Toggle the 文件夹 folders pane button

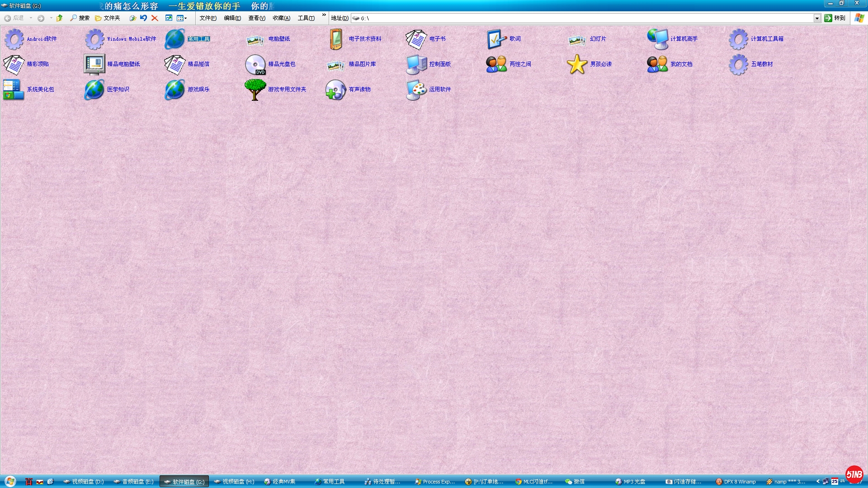point(108,18)
